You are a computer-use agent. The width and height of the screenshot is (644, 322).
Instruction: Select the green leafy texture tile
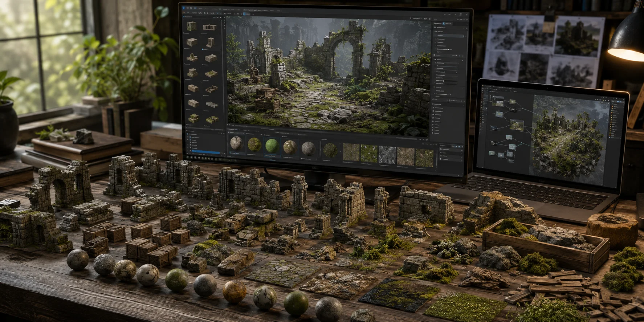pyautogui.click(x=369, y=153)
